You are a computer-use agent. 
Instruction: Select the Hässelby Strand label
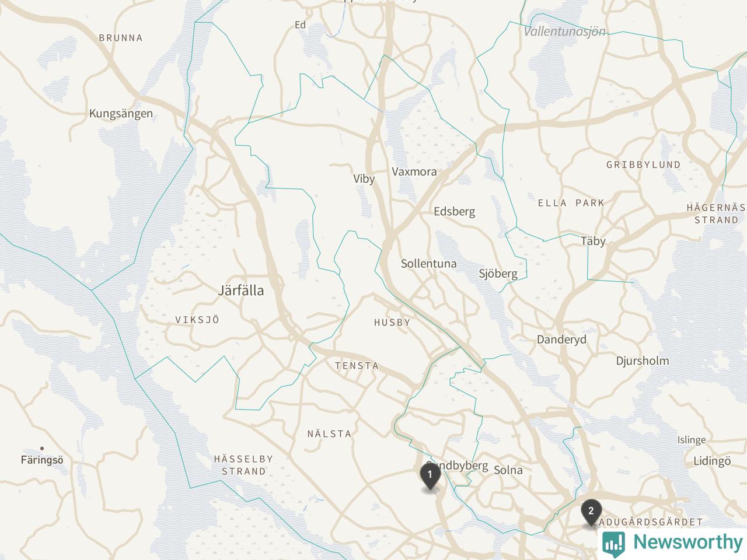click(x=243, y=466)
